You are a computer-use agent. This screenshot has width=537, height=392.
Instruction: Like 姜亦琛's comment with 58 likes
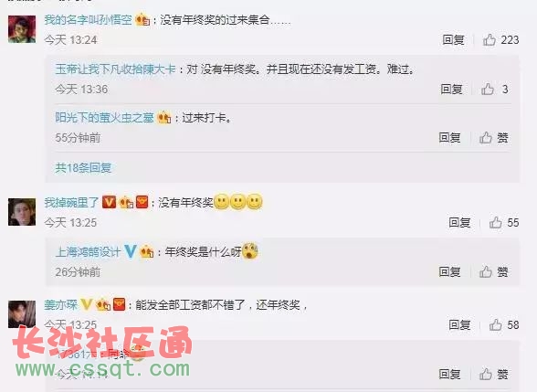coord(496,324)
